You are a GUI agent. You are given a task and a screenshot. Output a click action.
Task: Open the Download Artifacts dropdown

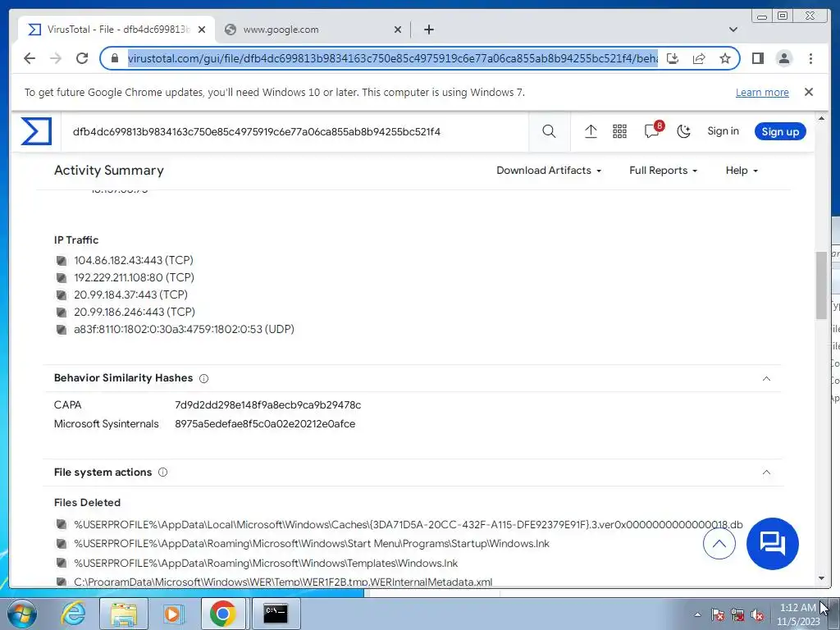[x=549, y=171]
